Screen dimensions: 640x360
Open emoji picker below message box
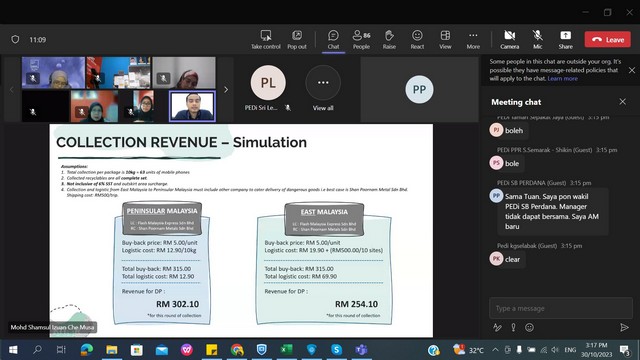click(x=529, y=327)
